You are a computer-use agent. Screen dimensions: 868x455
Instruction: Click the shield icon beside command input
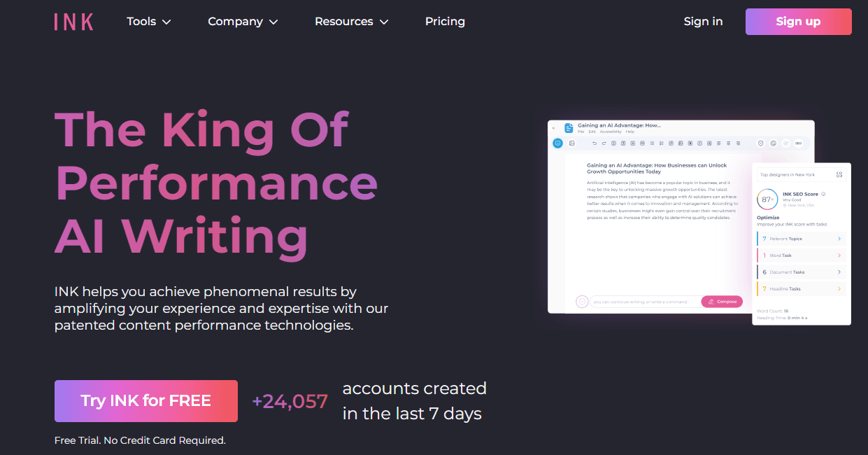[x=582, y=302]
